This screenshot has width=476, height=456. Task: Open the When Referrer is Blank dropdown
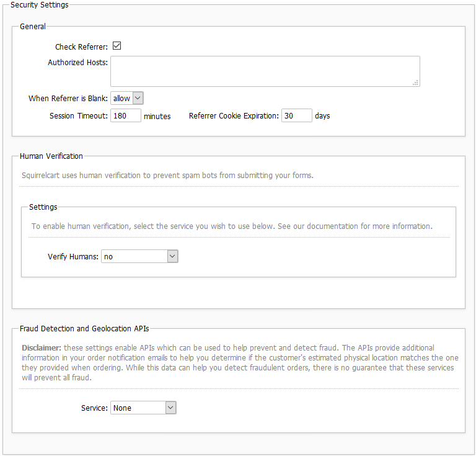(127, 98)
